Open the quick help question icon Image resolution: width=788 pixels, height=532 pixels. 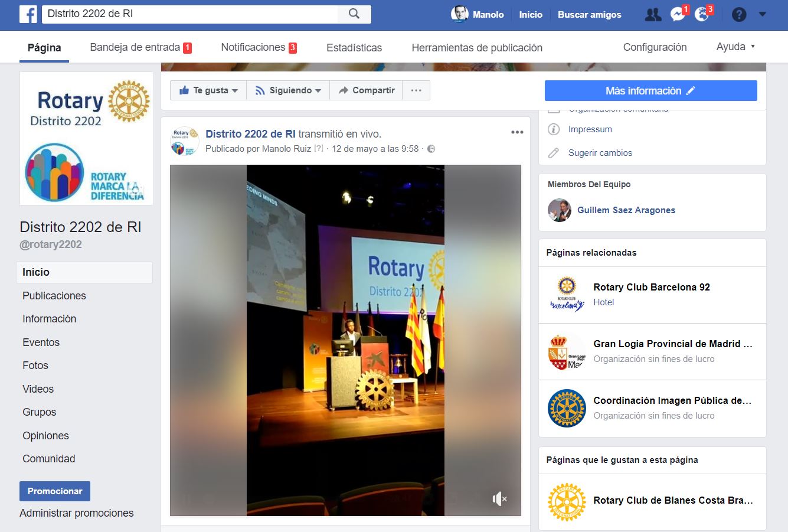(x=739, y=14)
